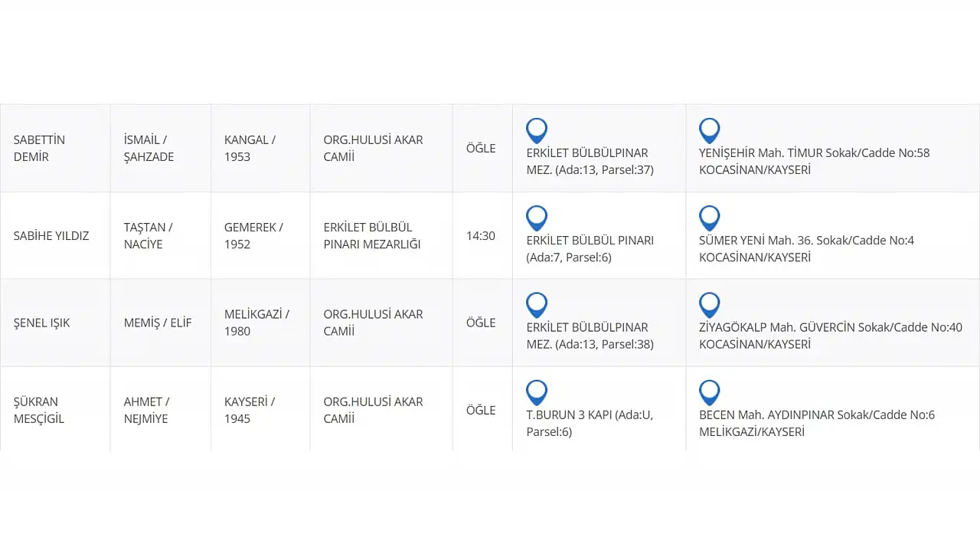
Task: Click ERKİLET BÜLBÜL PINARI MEZARLIĞI cell
Action: click(372, 235)
